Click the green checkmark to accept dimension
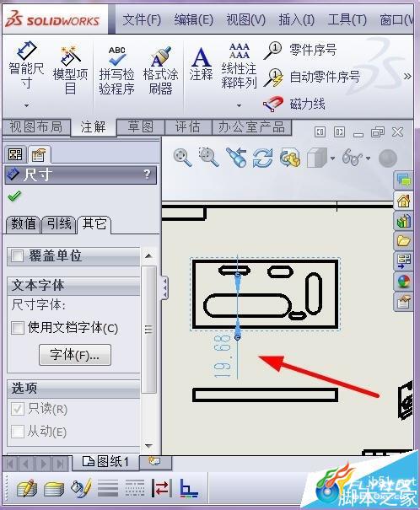This screenshot has height=510, width=420. 14,196
